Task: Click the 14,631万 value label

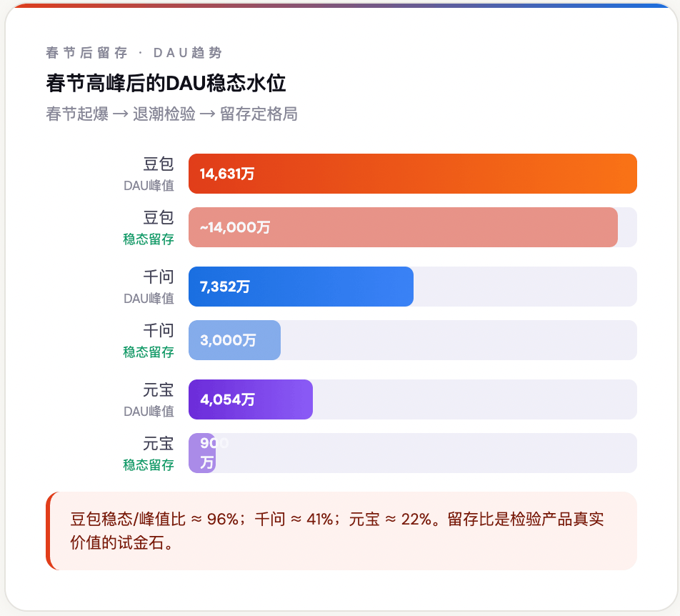Action: pyautogui.click(x=227, y=174)
